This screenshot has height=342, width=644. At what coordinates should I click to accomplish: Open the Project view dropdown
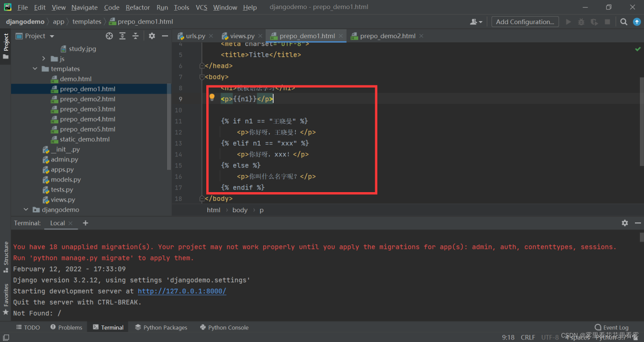click(x=52, y=36)
